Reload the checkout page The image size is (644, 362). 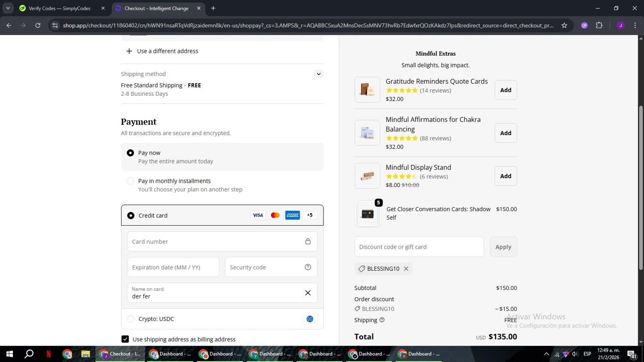(38, 25)
